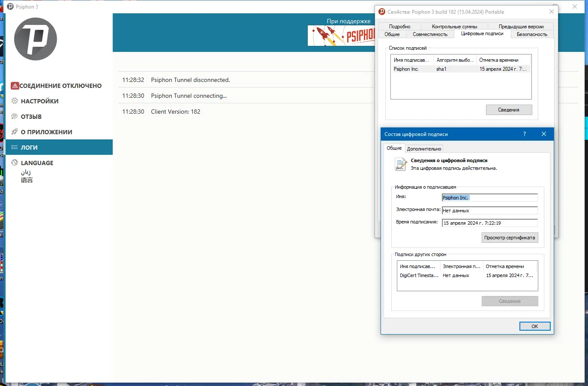Click OK in the Состав цифровой подписи dialog
The width and height of the screenshot is (588, 386).
(535, 326)
